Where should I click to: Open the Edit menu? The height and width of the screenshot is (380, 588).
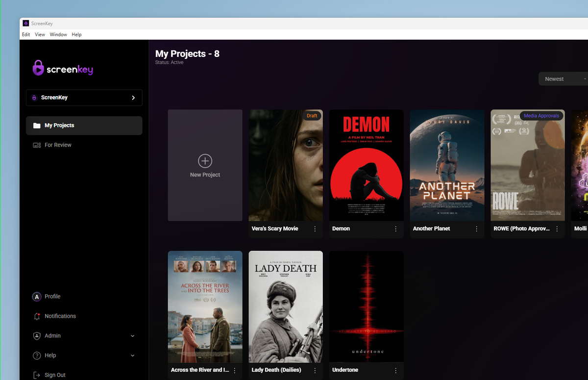(x=26, y=35)
